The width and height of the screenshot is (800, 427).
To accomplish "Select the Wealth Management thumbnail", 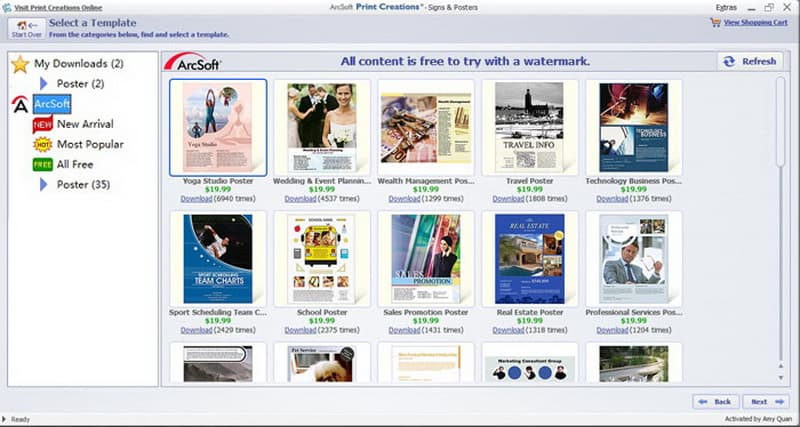I will point(426,128).
